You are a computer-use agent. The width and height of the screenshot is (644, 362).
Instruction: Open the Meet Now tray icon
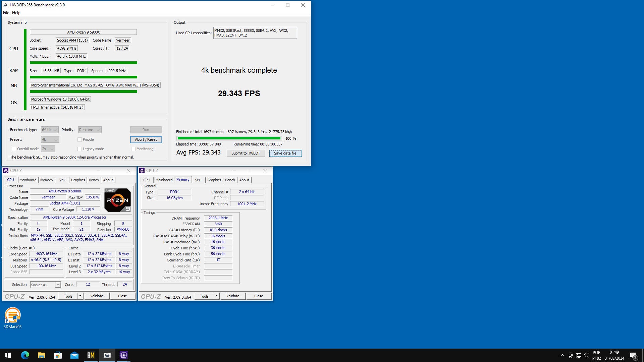[571, 355]
